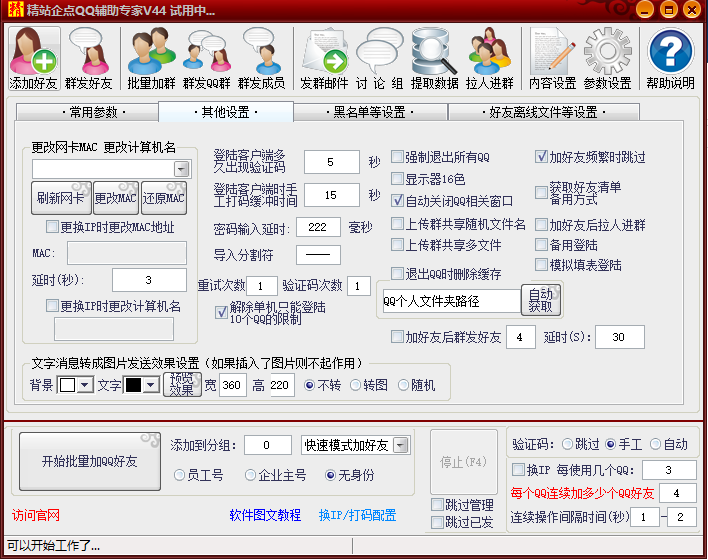Click the 拉人进群 toolbar icon
The height and width of the screenshot is (560, 708).
(489, 58)
